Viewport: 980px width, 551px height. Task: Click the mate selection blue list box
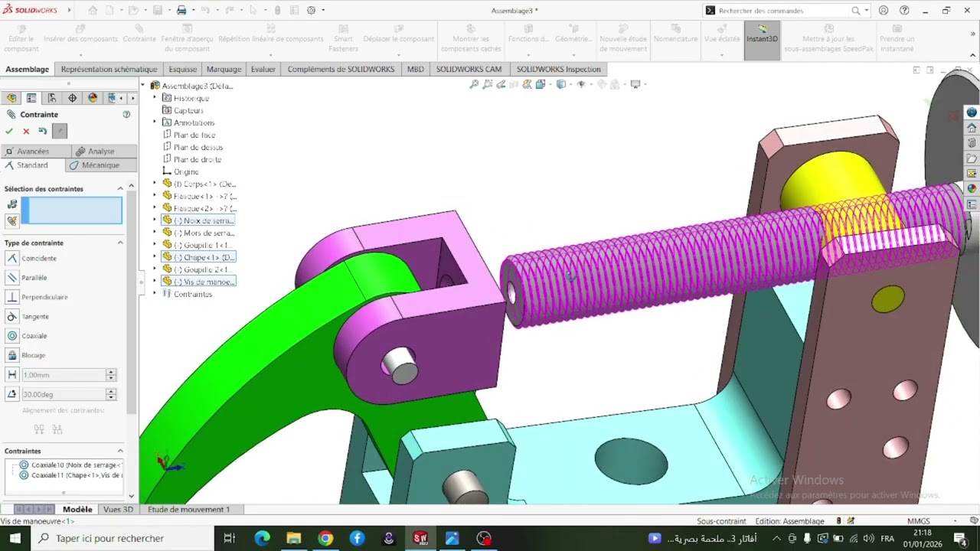(x=72, y=210)
